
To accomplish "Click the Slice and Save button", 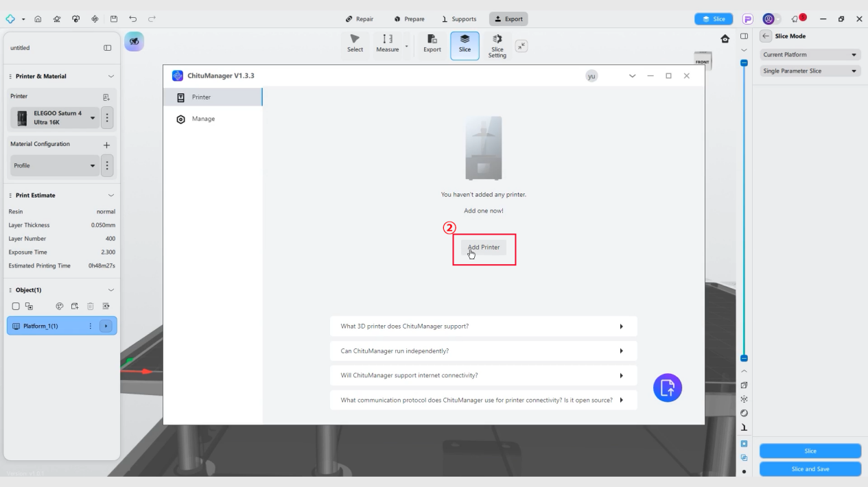I will pyautogui.click(x=810, y=469).
